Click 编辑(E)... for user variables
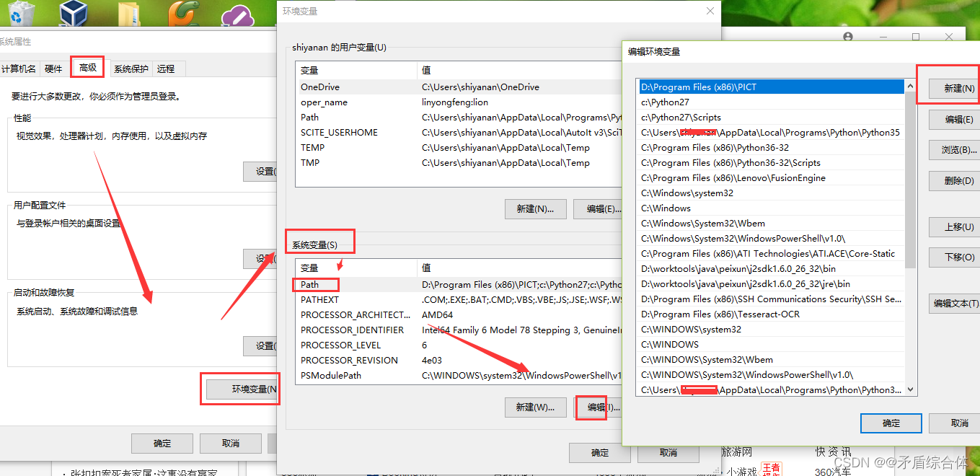 (x=598, y=209)
